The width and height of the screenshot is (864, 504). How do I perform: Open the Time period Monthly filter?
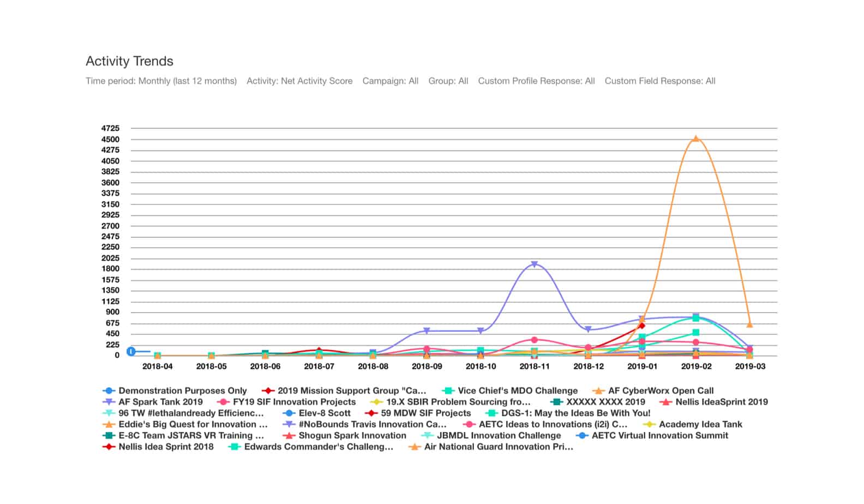(161, 81)
